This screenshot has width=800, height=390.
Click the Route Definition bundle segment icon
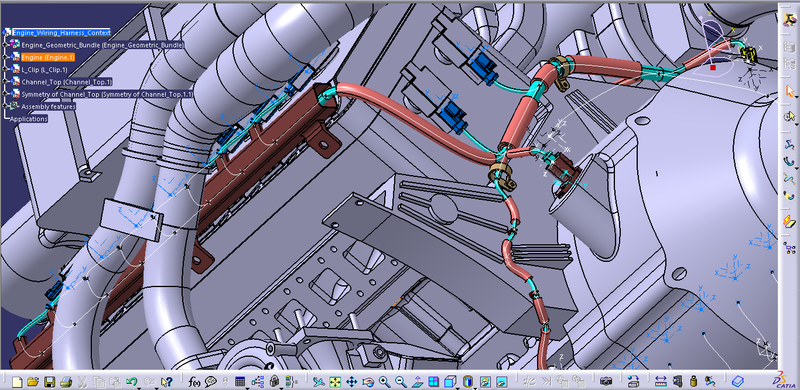click(789, 145)
